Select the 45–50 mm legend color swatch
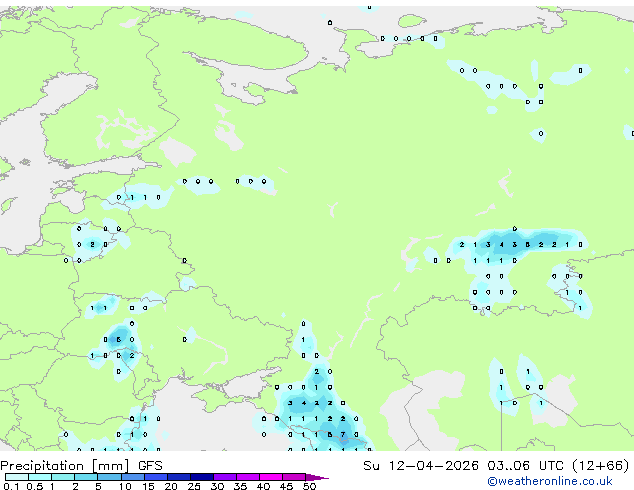The image size is (634, 490). pos(294,477)
